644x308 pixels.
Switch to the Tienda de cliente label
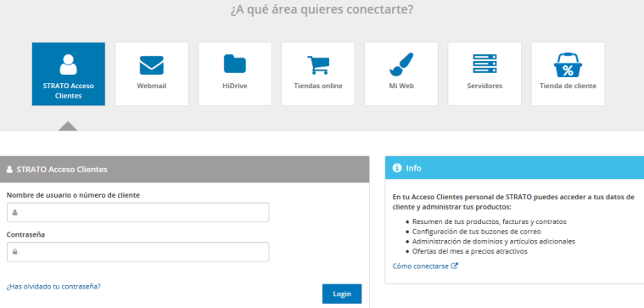[x=568, y=87]
